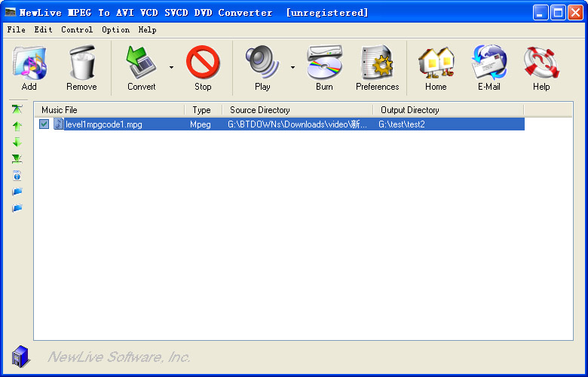Uncheck the level1mpgcode1.mpg checkbox

[x=44, y=124]
